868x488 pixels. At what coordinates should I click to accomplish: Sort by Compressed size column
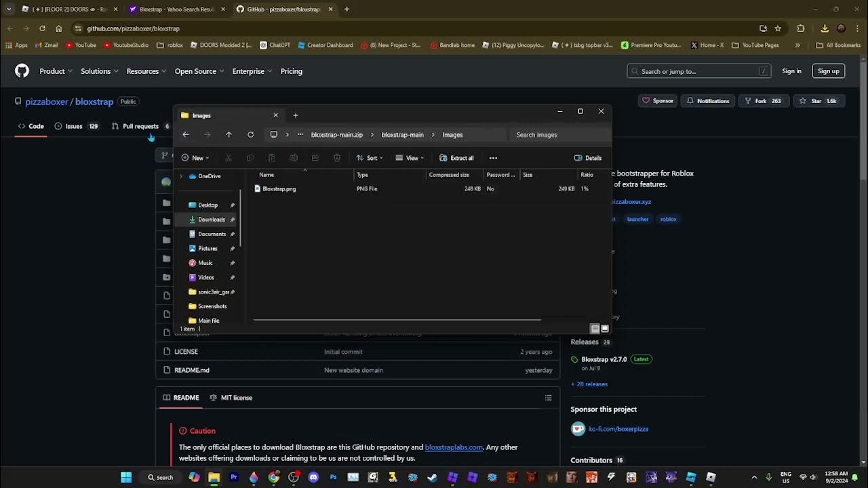coord(453,175)
